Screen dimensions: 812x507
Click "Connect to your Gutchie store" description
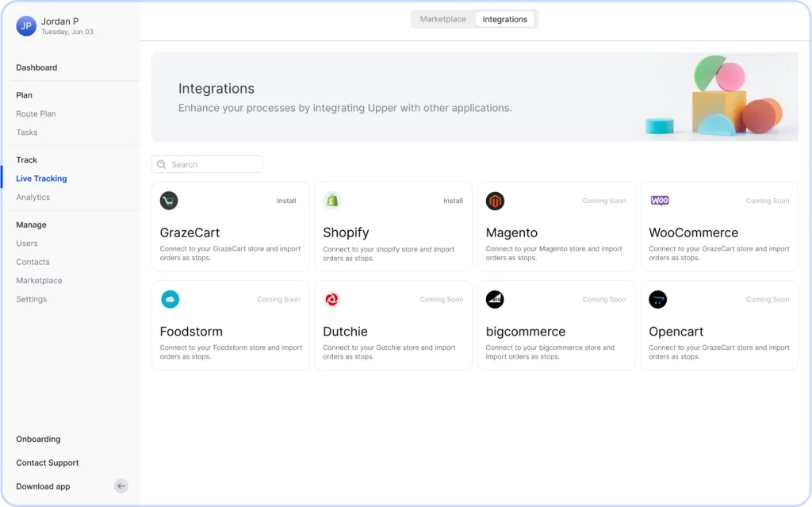click(x=389, y=352)
